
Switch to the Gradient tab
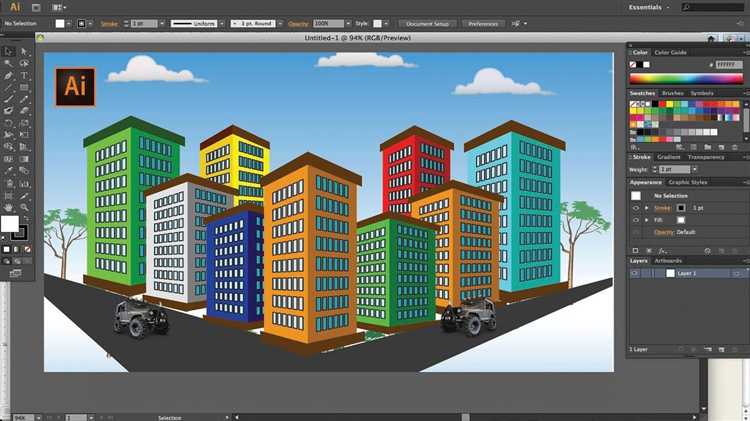[668, 157]
